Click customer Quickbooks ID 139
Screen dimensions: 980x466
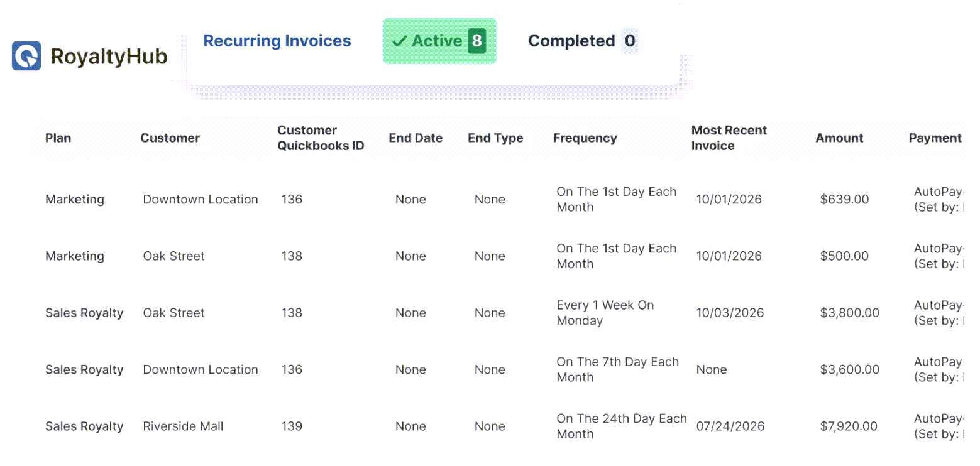tap(292, 426)
